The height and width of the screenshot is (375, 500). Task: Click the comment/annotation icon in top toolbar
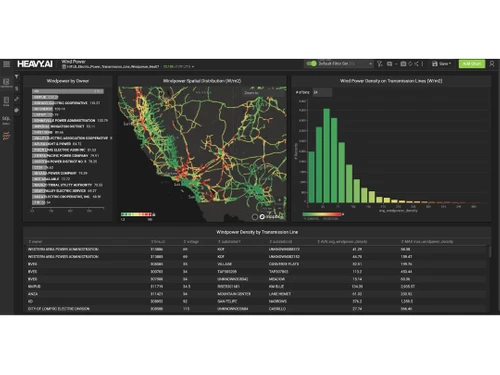click(x=389, y=64)
